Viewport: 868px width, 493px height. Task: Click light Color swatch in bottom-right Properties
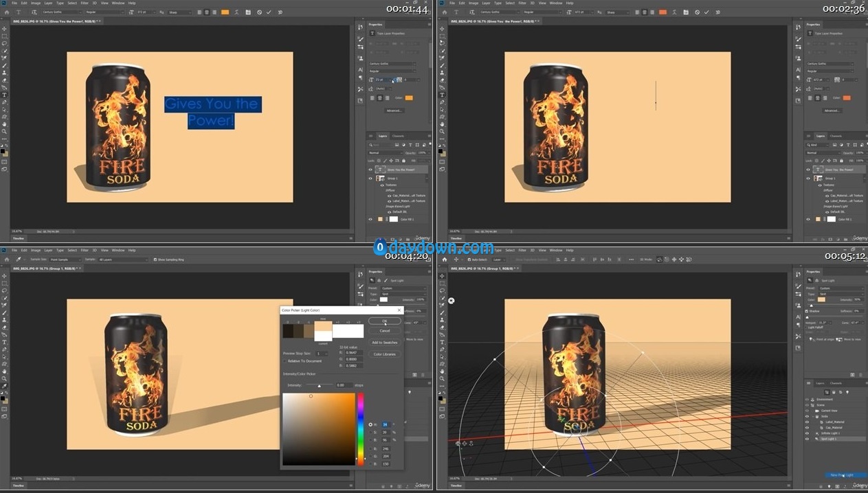pos(821,299)
